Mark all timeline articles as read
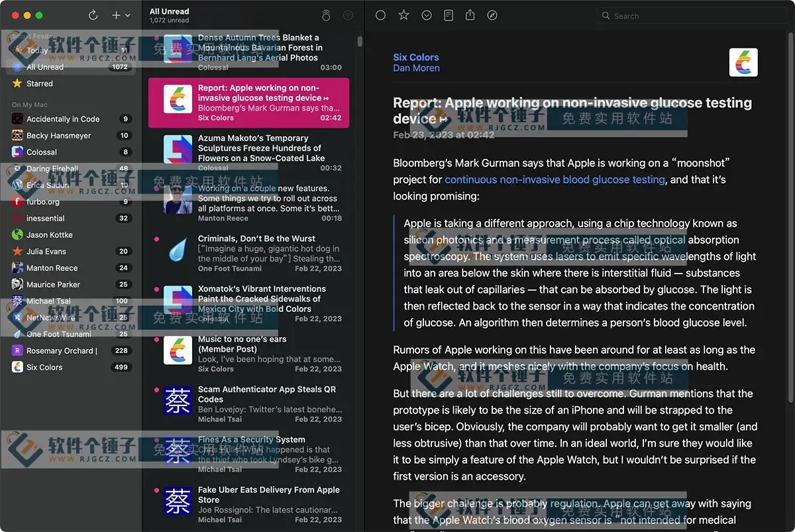The image size is (795, 532). pyautogui.click(x=325, y=15)
